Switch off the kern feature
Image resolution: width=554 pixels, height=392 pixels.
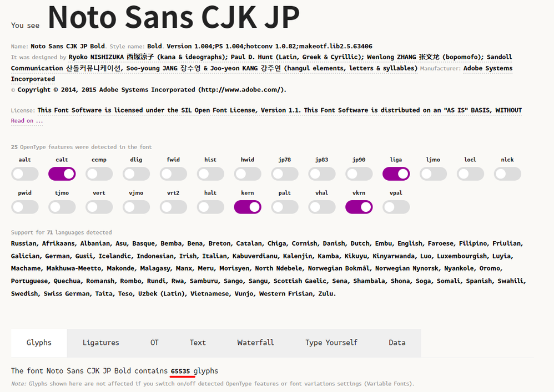coord(248,207)
